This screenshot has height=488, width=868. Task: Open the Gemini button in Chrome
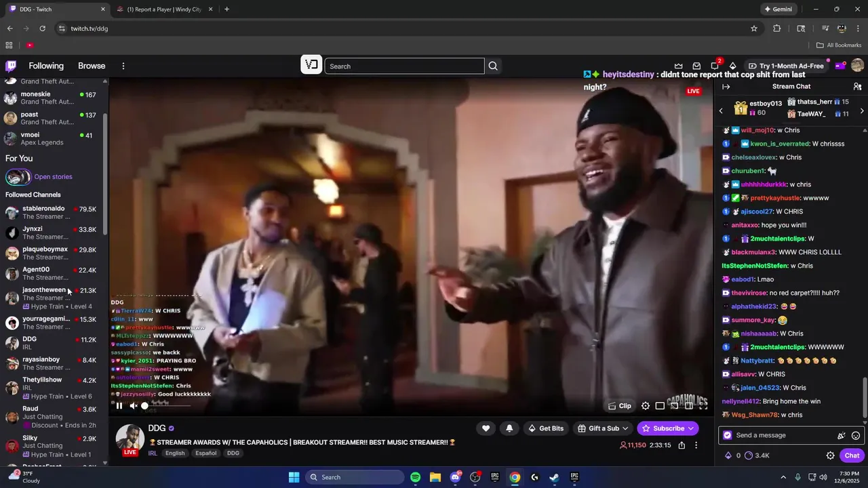[x=778, y=9]
